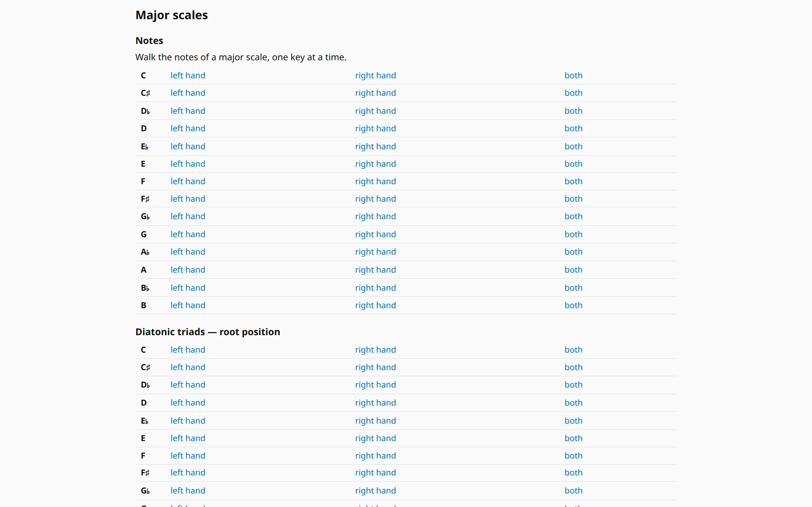Screen dimensions: 812x507
Task: Choose left hand in Notes G row
Action: [187, 234]
